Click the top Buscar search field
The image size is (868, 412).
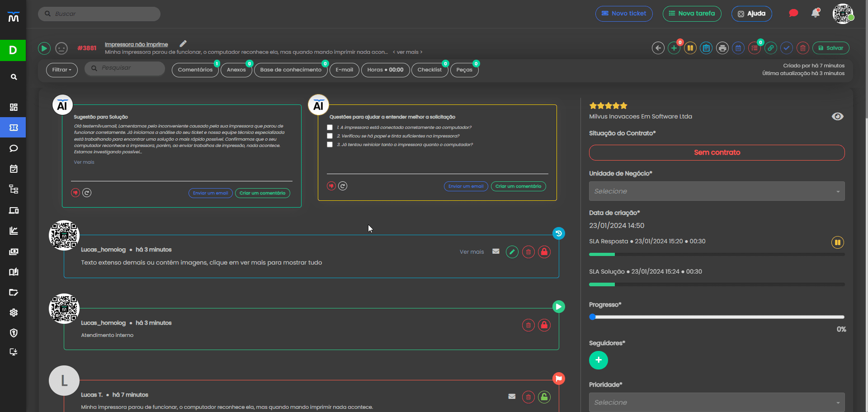99,14
